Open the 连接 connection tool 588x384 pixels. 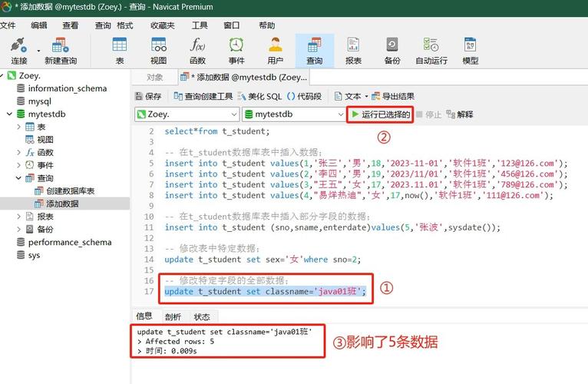[x=18, y=51]
